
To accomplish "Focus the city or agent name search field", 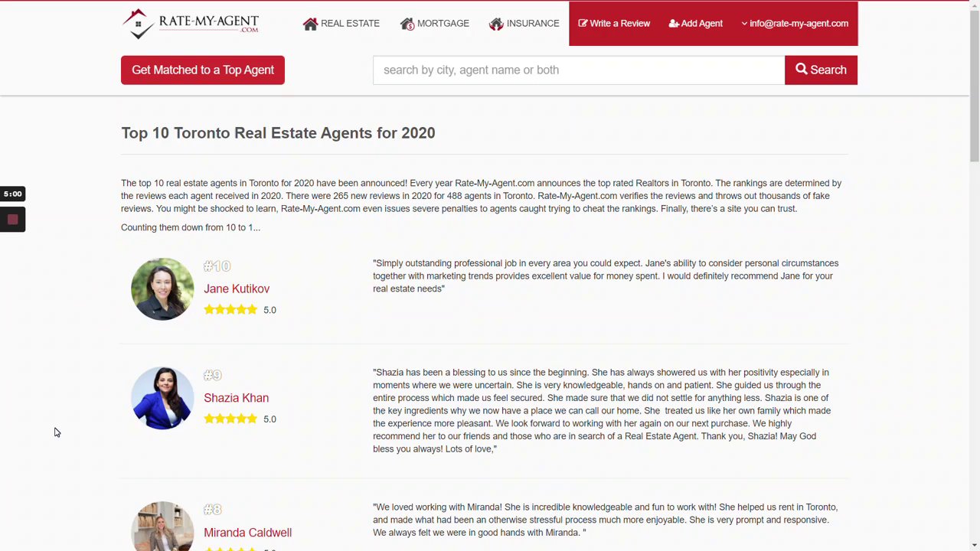I will point(579,70).
